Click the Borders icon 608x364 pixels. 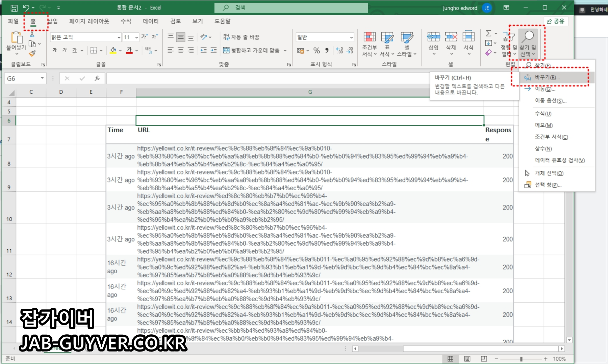[94, 50]
